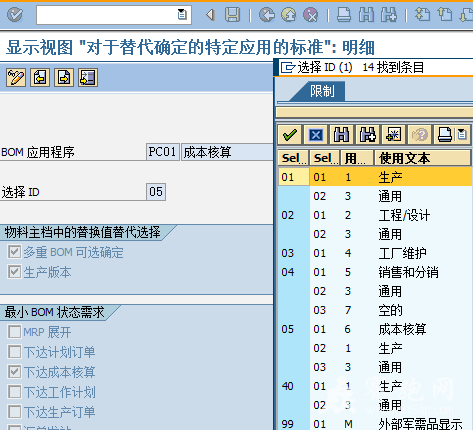Viewport: 473px width, 430px height.
Task: Toggle the 生产版本 checkbox
Action: pyautogui.click(x=14, y=272)
